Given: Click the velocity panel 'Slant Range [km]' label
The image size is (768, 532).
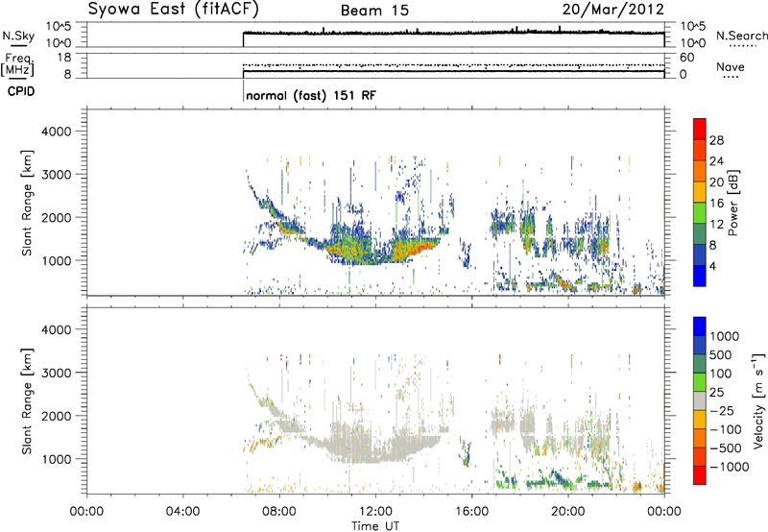Looking at the screenshot, I should click(x=27, y=401).
